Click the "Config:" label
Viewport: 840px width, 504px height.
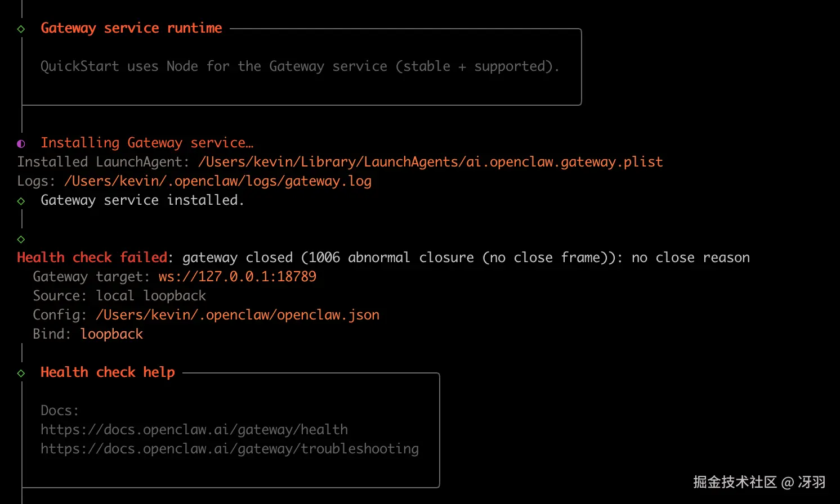(x=60, y=315)
